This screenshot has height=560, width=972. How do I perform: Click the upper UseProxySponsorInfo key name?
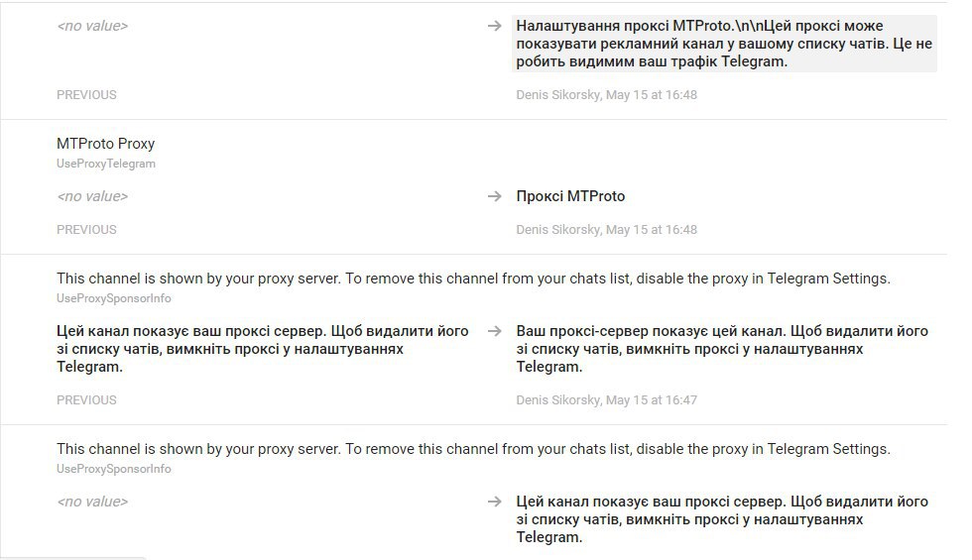coord(114,298)
